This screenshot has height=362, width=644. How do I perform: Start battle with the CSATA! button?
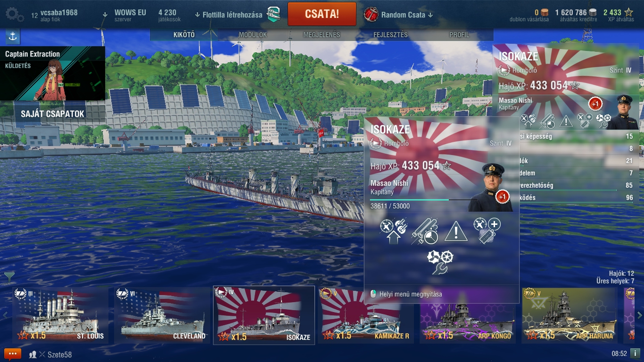pos(322,14)
